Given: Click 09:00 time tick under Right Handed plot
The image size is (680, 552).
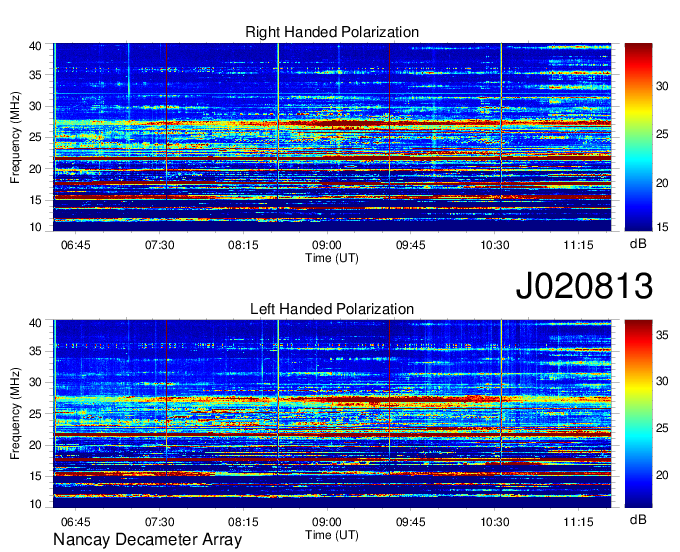Looking at the screenshot, I should click(x=327, y=245).
